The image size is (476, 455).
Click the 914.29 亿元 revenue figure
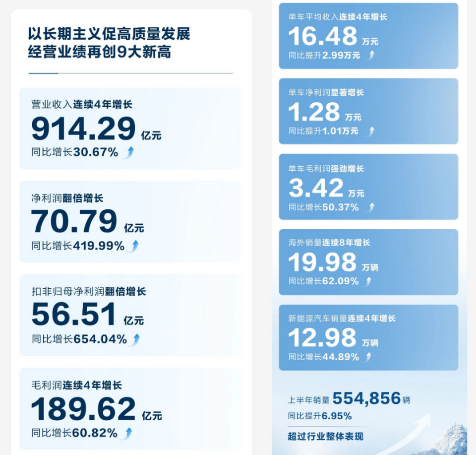96,129
